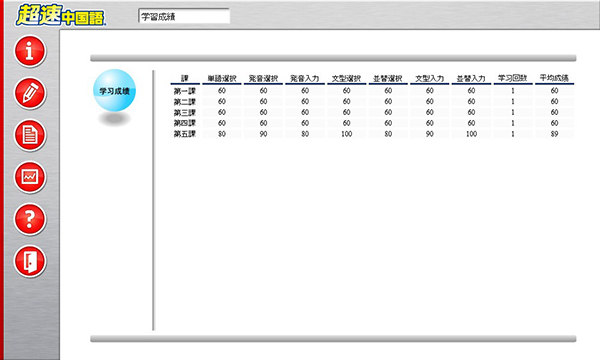Select the 第二課 row label
The image size is (600, 360).
[185, 101]
